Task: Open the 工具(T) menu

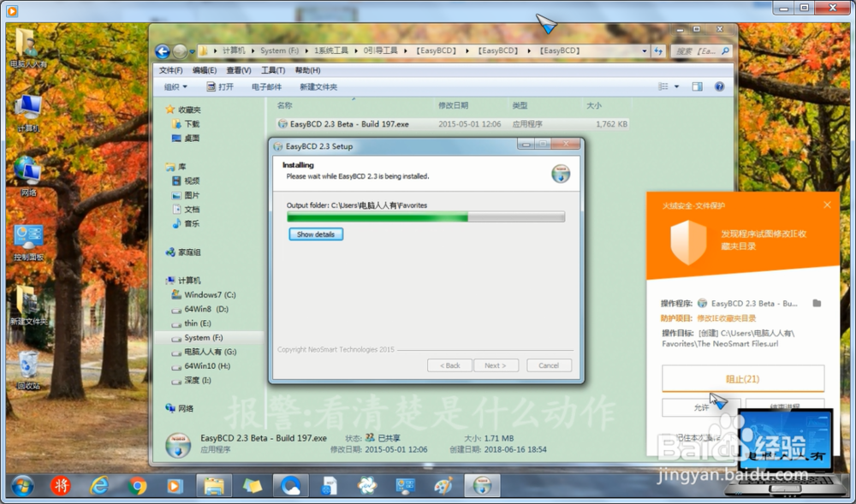Action: click(x=273, y=70)
